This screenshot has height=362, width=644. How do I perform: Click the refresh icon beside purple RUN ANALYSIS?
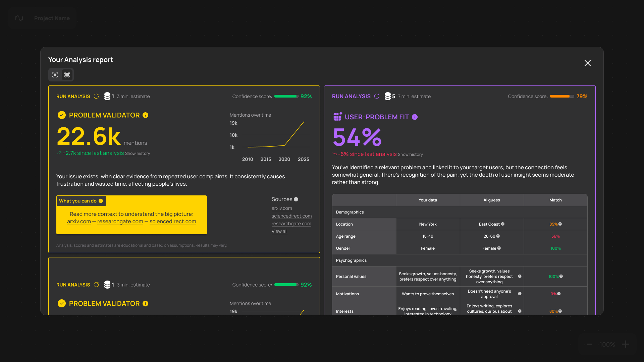[377, 96]
